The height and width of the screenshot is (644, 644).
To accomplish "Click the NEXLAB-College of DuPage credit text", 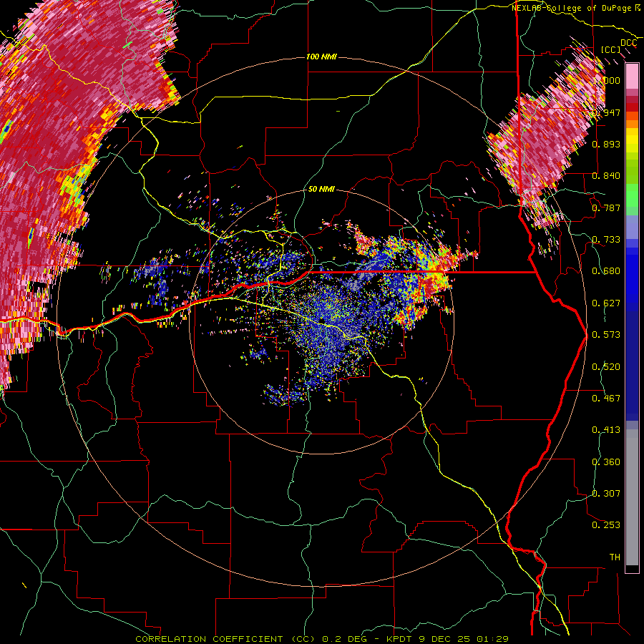I will point(575,8).
